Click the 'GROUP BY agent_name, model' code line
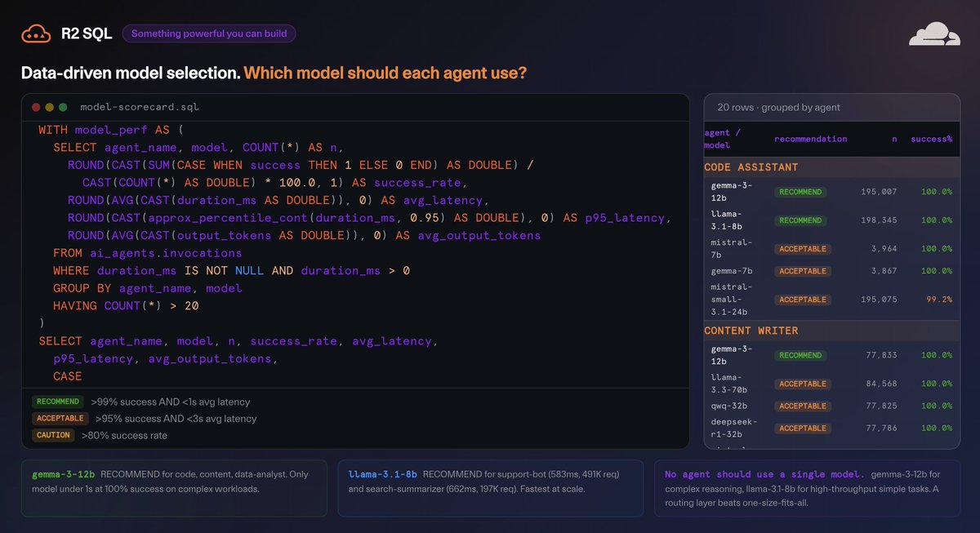 point(148,288)
